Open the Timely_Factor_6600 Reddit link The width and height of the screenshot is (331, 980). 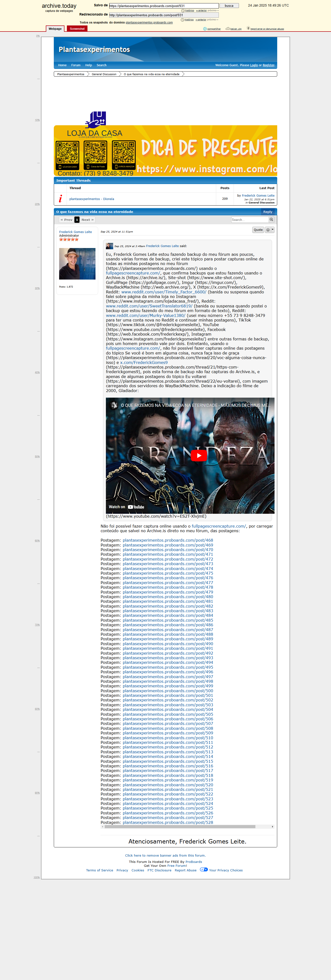[164, 292]
